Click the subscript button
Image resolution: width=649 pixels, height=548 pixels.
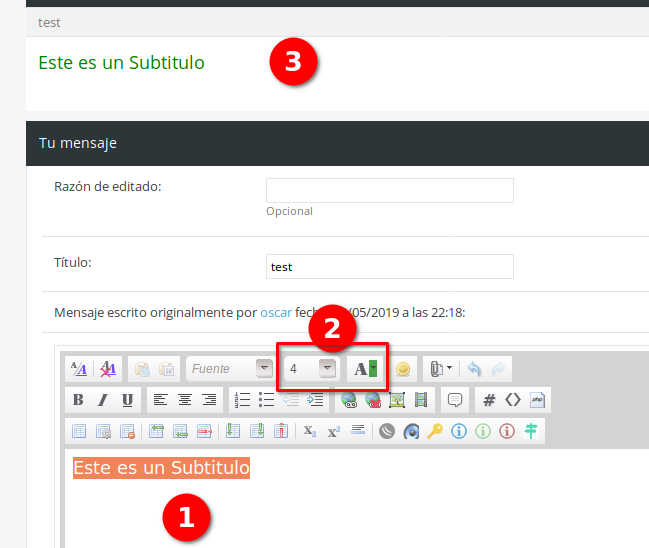pos(310,431)
